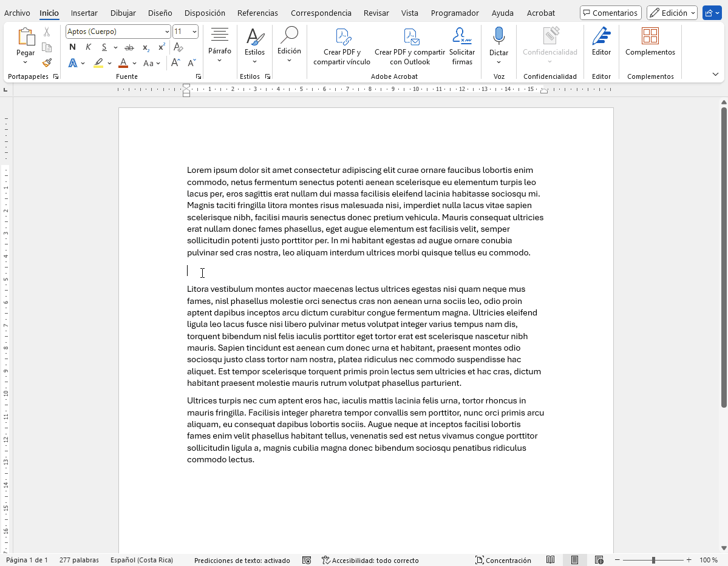Toggle italic (K) formatting
Image resolution: width=728 pixels, height=566 pixels.
(x=89, y=47)
